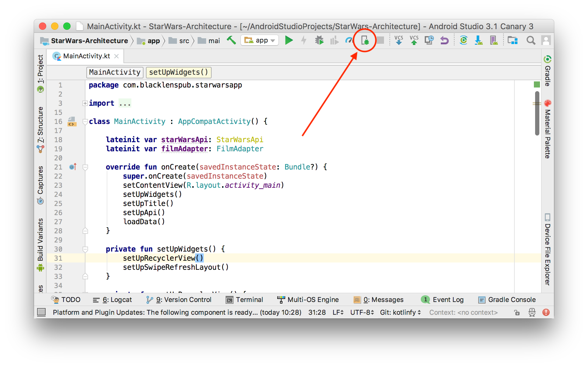Viewport: 588px width, 367px height.
Task: Open the Multi-OS Engine tool window
Action: coord(308,300)
